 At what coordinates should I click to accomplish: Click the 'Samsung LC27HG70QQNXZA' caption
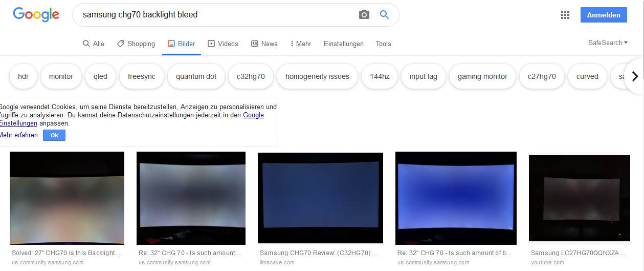point(579,253)
